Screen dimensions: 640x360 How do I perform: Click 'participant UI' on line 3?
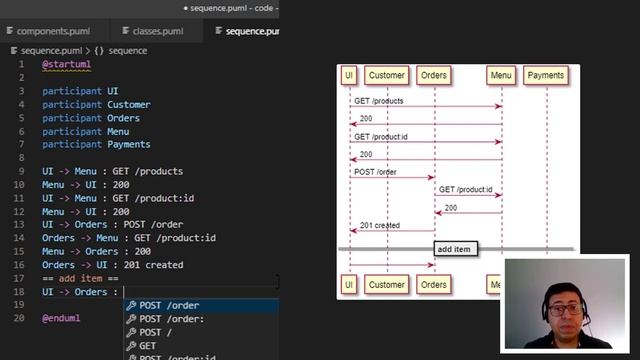tap(80, 91)
